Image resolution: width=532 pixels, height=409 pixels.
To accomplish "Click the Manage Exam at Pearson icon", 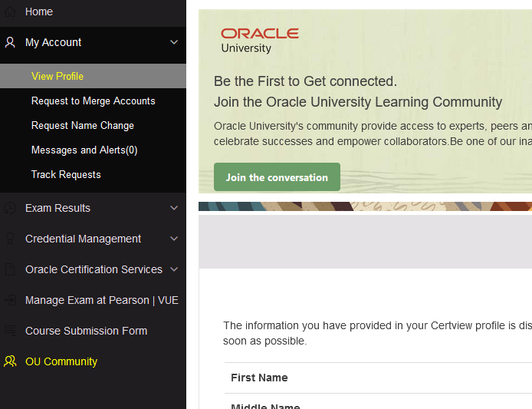I will 10,300.
